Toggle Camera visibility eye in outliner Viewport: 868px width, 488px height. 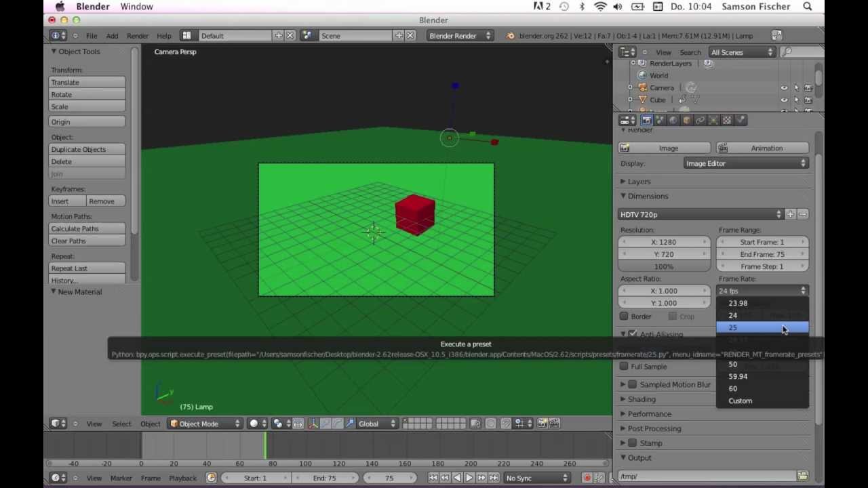point(784,88)
